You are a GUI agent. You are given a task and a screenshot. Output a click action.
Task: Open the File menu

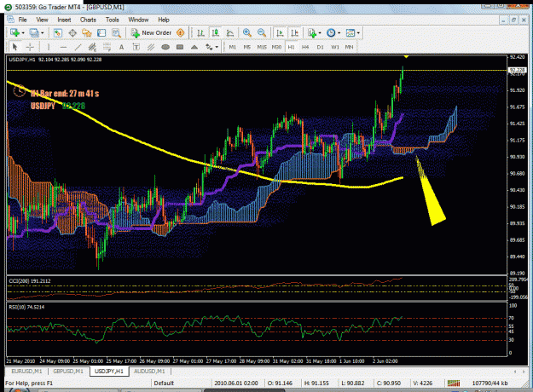[x=22, y=20]
